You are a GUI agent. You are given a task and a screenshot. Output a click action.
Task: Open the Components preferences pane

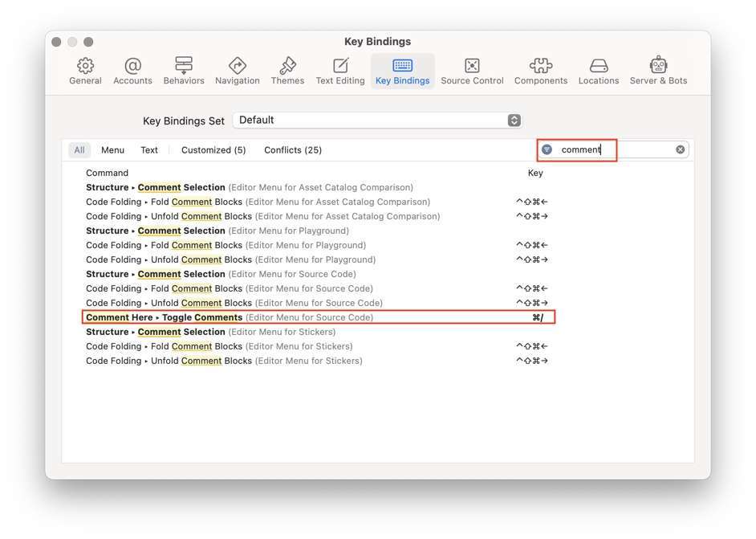541,71
